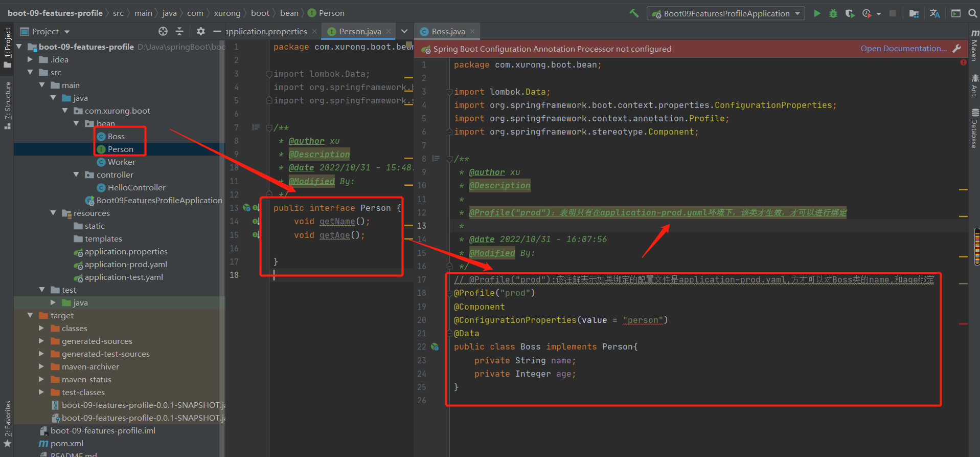Click the Build Project hammer icon
Screen dimensions: 980x457
click(x=634, y=13)
